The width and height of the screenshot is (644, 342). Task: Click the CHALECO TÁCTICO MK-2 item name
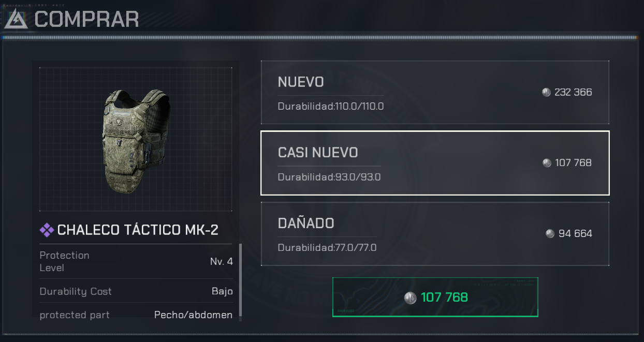(138, 230)
